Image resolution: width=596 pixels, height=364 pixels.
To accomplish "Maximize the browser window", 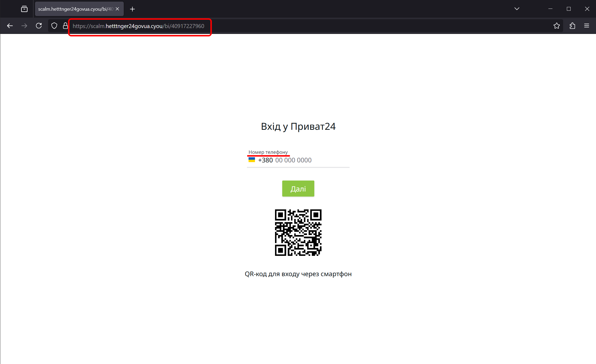I will pos(569,9).
